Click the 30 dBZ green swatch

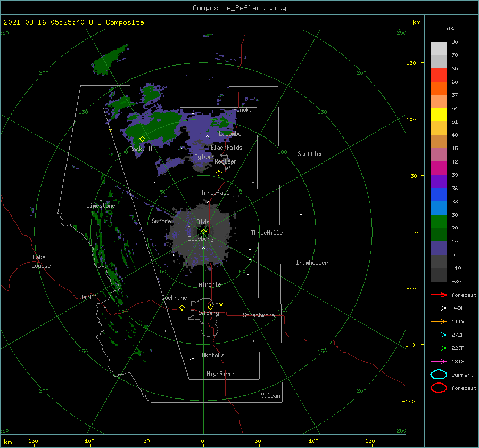click(x=439, y=222)
